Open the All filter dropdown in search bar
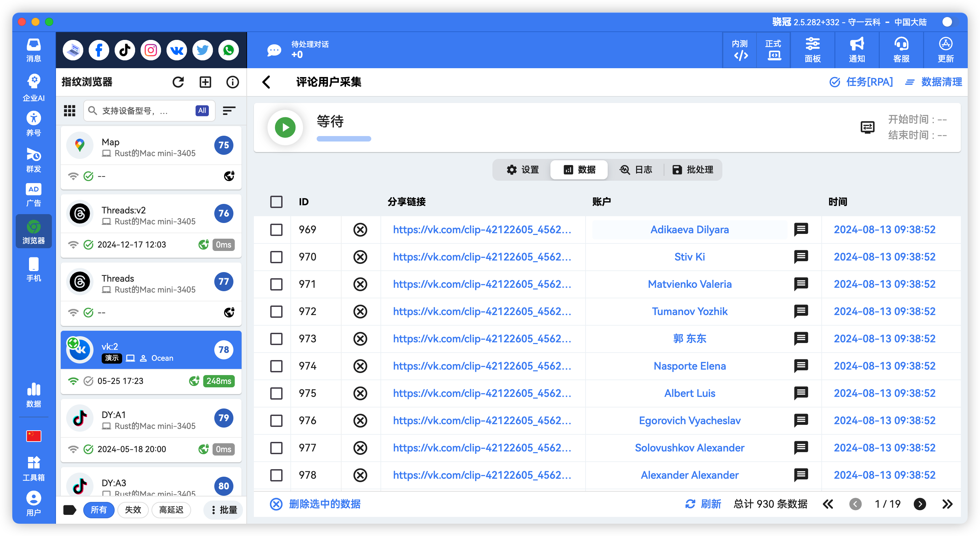Viewport: 980px width, 536px height. [202, 110]
